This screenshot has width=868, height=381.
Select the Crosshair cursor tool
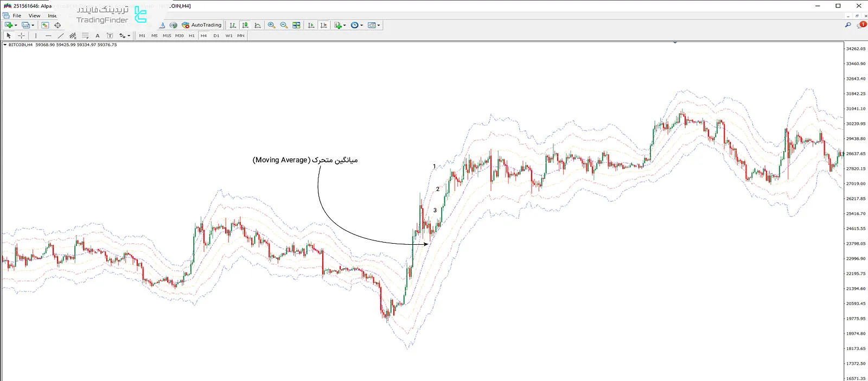click(21, 36)
